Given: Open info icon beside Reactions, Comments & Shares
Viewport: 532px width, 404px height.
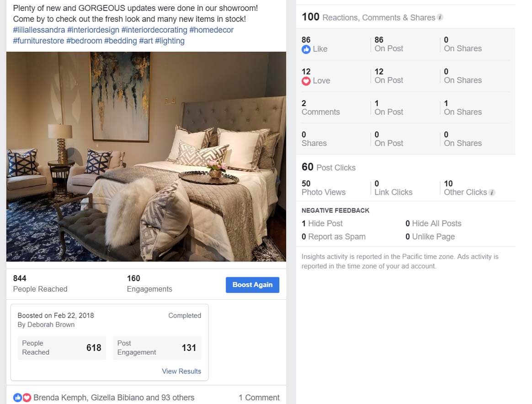Looking at the screenshot, I should (x=440, y=17).
